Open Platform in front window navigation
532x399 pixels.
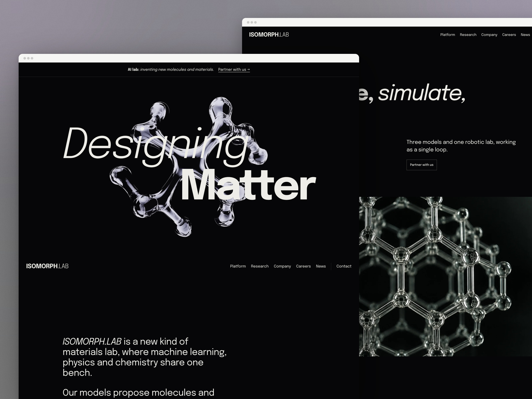pyautogui.click(x=238, y=266)
